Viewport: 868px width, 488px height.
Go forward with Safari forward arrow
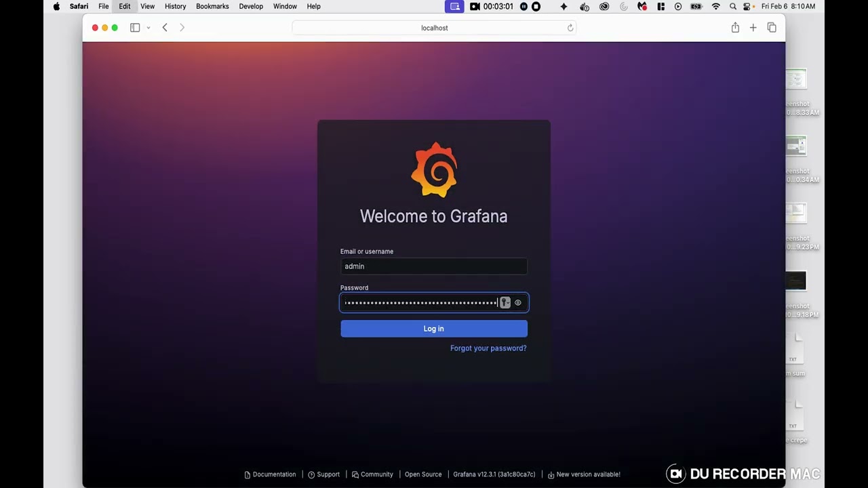click(x=182, y=28)
